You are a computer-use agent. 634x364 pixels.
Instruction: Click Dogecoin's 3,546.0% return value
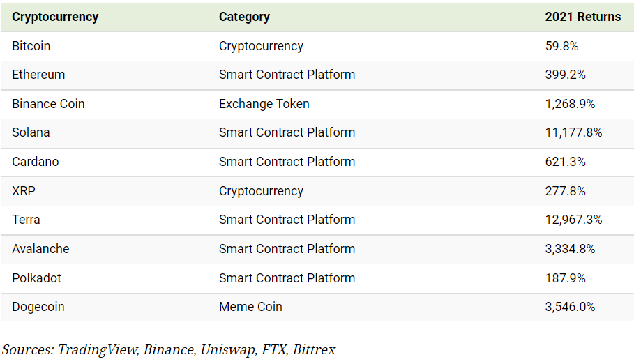[x=570, y=307]
